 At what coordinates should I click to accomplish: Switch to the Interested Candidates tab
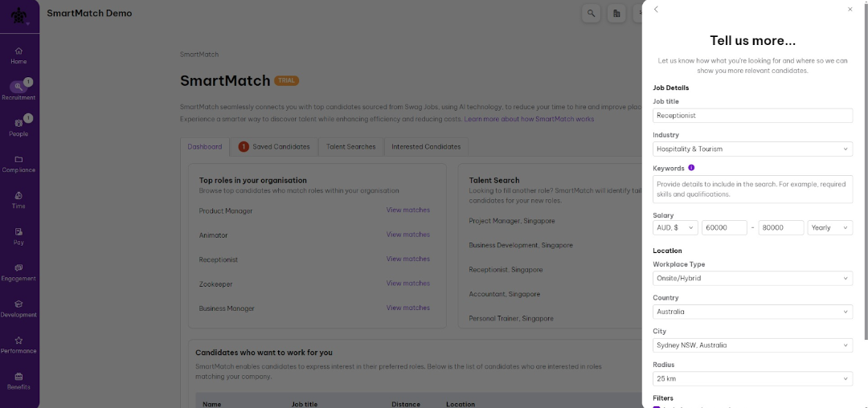tap(426, 147)
